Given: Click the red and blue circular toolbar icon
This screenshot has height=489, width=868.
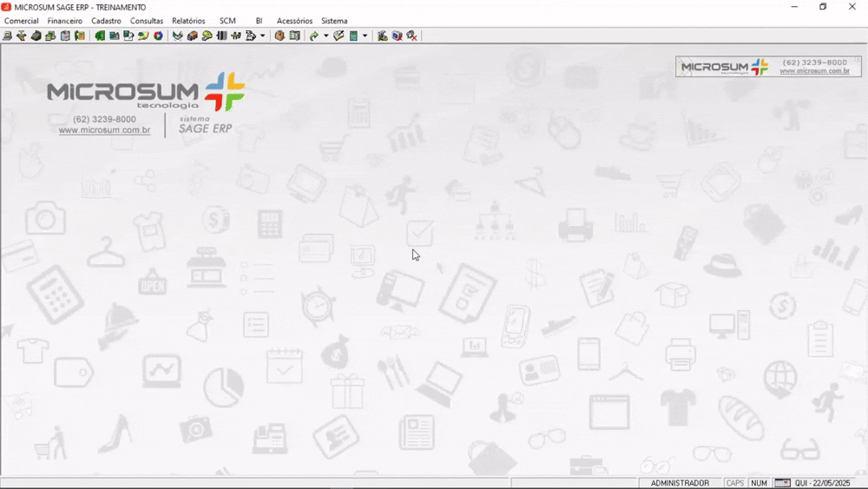Looking at the screenshot, I should coord(158,36).
